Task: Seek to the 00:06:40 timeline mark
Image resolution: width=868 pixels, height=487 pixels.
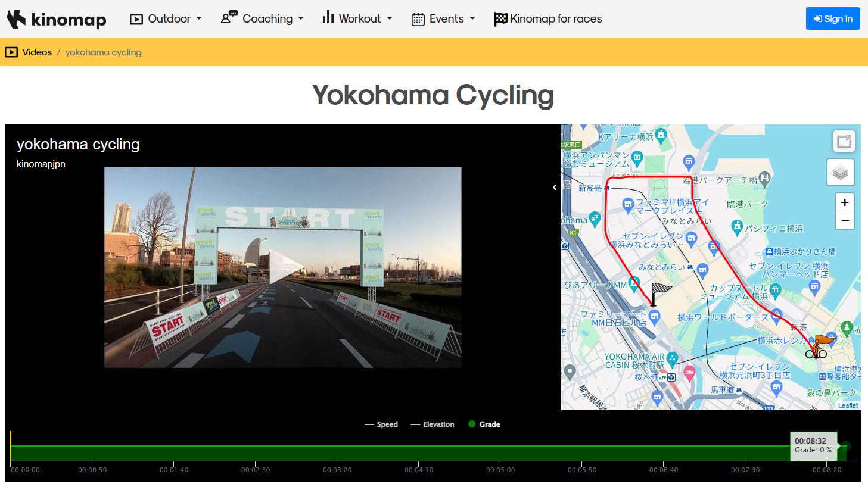Action: tap(664, 470)
